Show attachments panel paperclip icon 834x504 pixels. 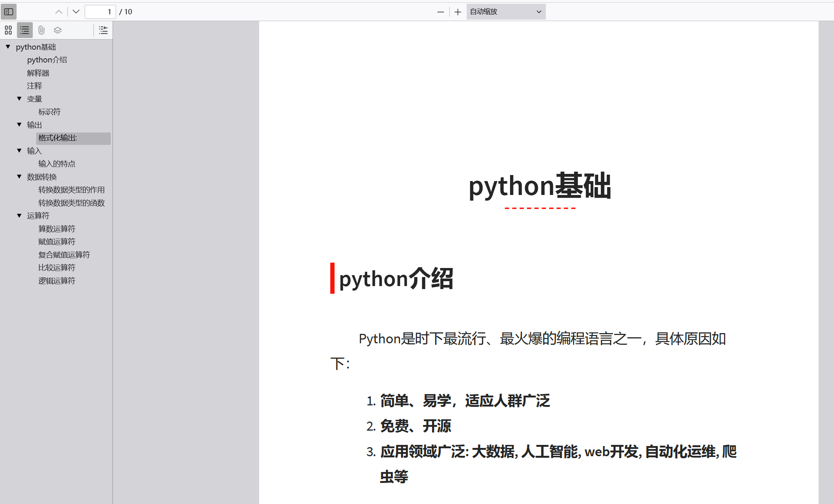(x=41, y=30)
